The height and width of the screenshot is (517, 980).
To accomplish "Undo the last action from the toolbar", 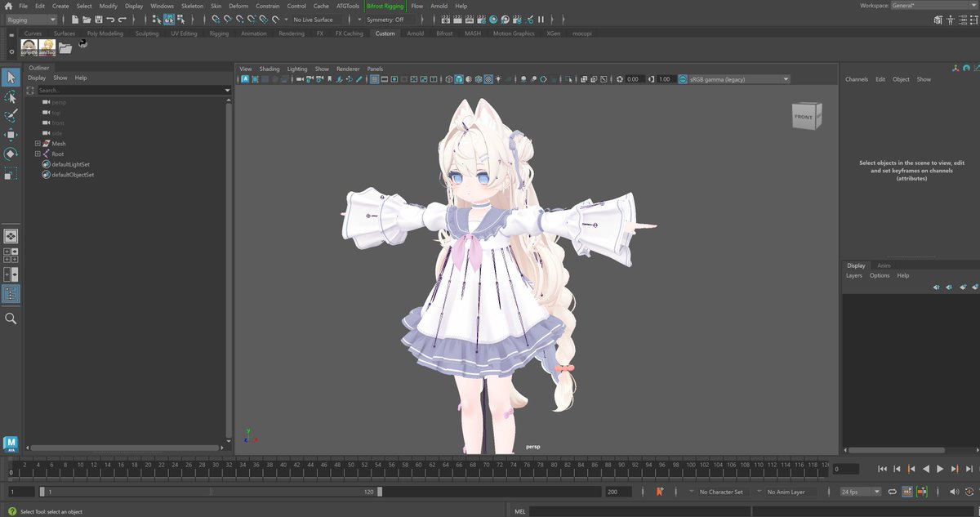I will click(x=110, y=20).
